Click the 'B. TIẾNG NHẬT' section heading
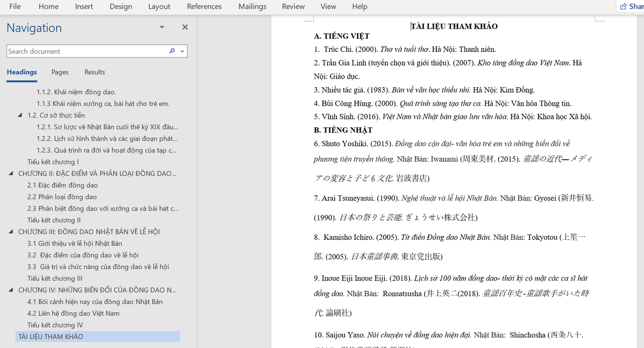644x348 pixels. coord(343,130)
